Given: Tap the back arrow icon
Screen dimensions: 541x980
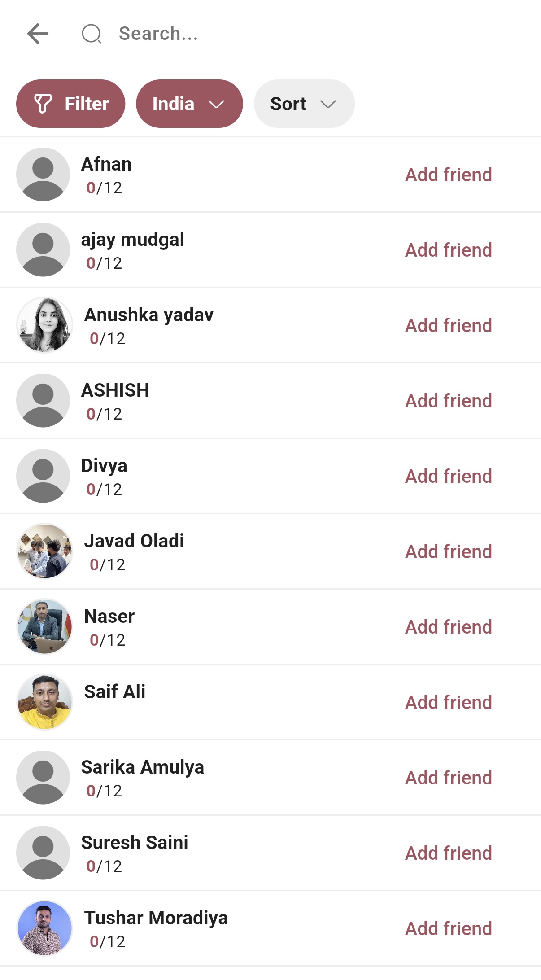Looking at the screenshot, I should click(38, 34).
